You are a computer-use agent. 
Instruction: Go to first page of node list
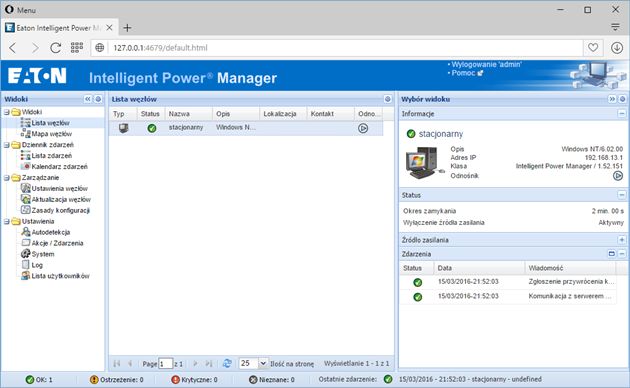pyautogui.click(x=117, y=363)
